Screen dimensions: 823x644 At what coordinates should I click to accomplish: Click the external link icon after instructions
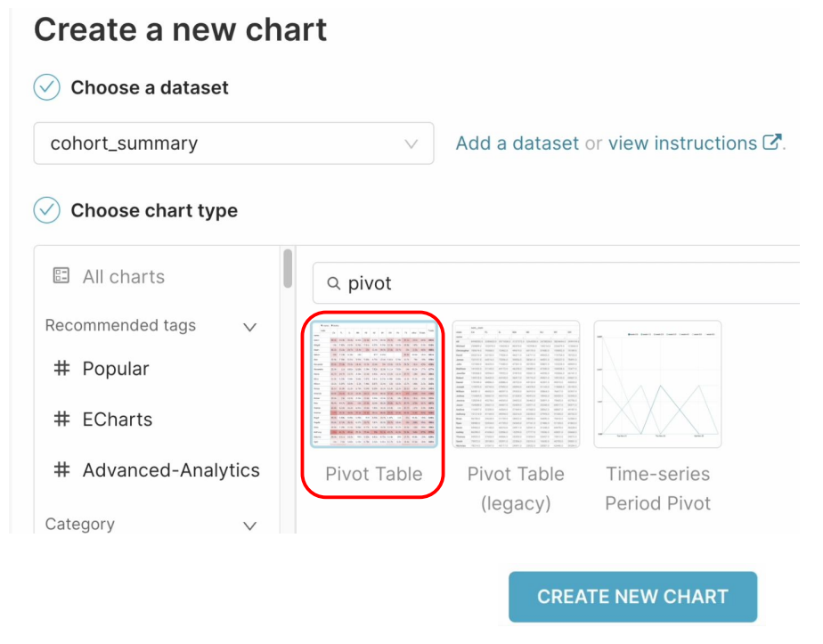click(772, 143)
